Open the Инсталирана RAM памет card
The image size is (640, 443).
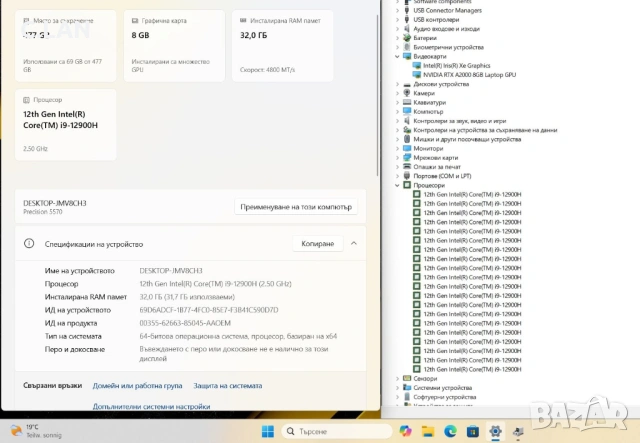282,46
